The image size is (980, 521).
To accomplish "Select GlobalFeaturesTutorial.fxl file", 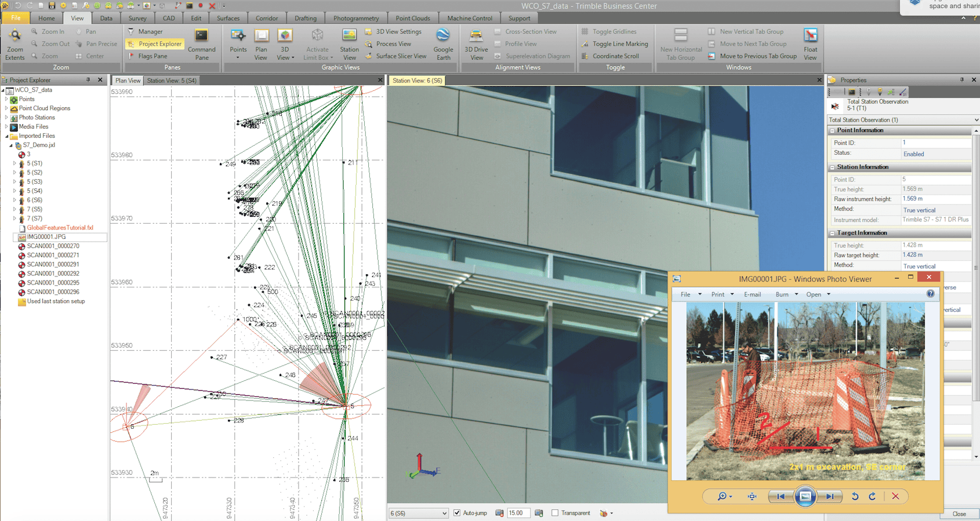I will point(60,228).
